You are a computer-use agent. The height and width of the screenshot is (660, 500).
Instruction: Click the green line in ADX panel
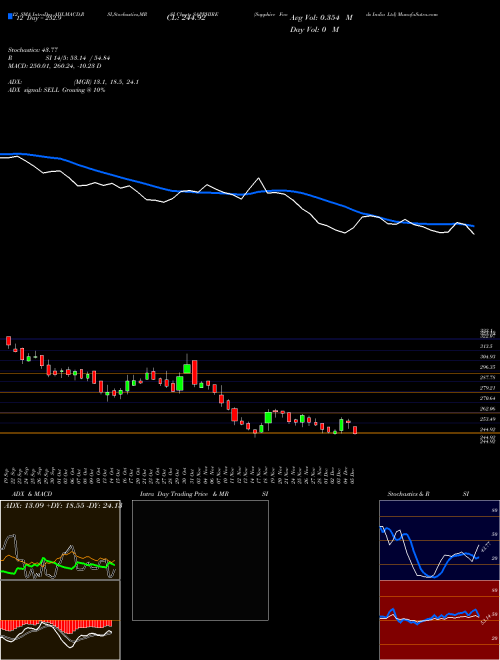click(x=59, y=564)
